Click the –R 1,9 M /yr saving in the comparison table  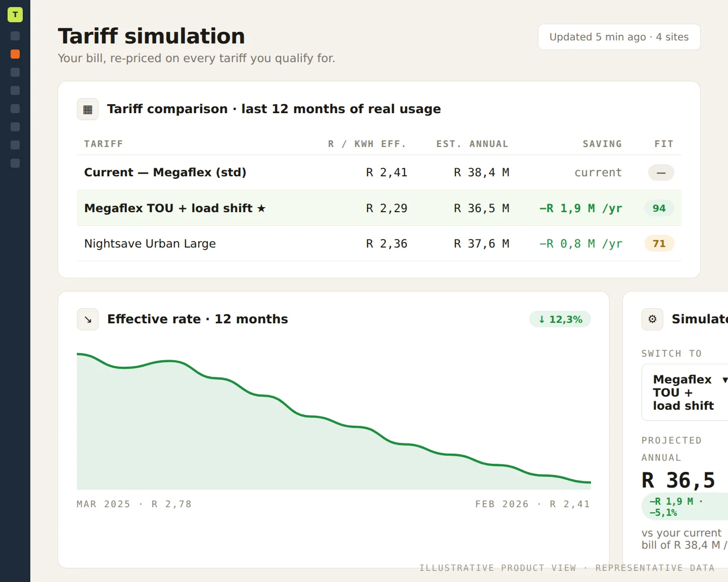(x=581, y=208)
